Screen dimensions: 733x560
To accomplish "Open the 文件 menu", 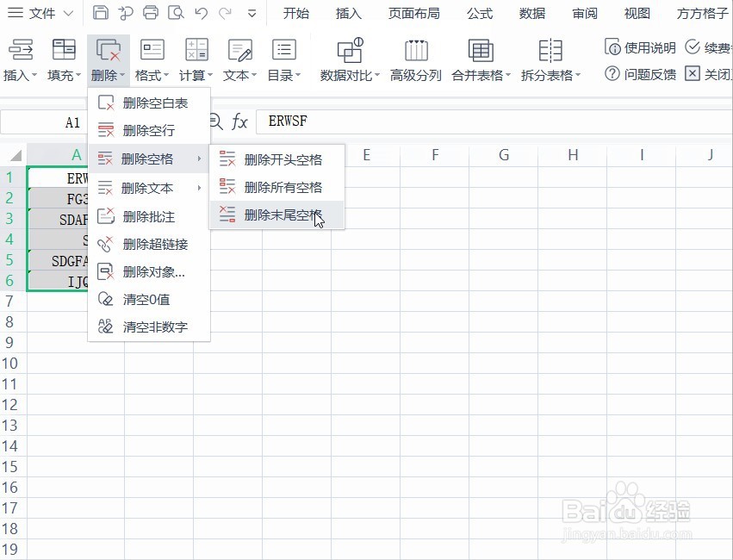I will click(x=40, y=13).
